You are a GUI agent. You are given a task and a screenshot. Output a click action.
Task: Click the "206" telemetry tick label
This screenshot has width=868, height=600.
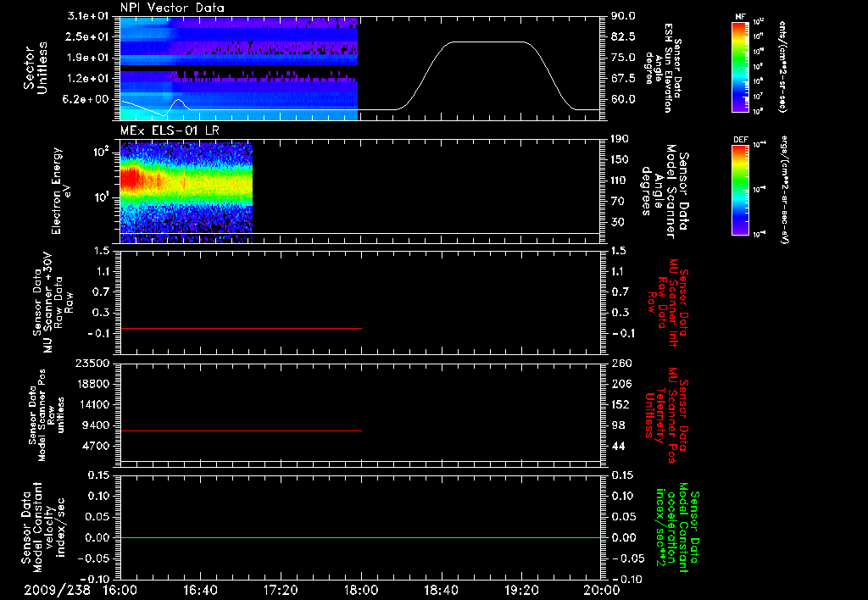pos(621,384)
